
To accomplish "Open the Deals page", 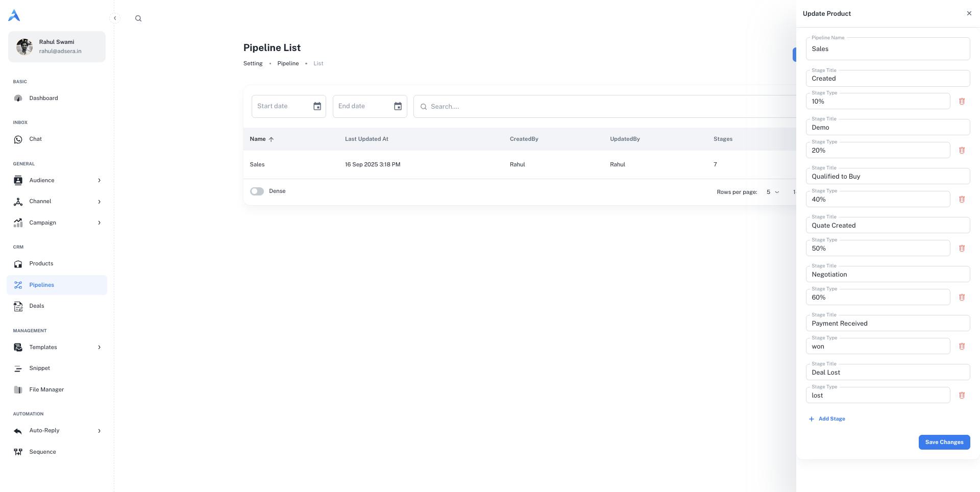I will pyautogui.click(x=37, y=306).
